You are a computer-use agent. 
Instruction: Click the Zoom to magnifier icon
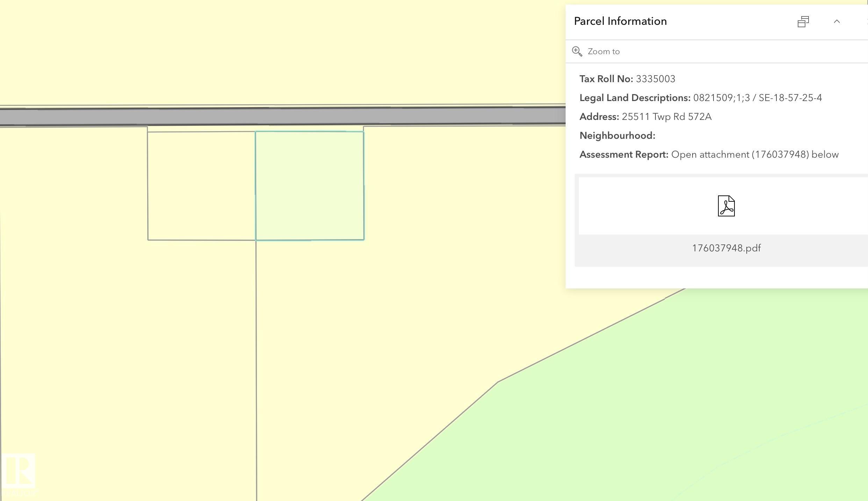click(x=577, y=51)
